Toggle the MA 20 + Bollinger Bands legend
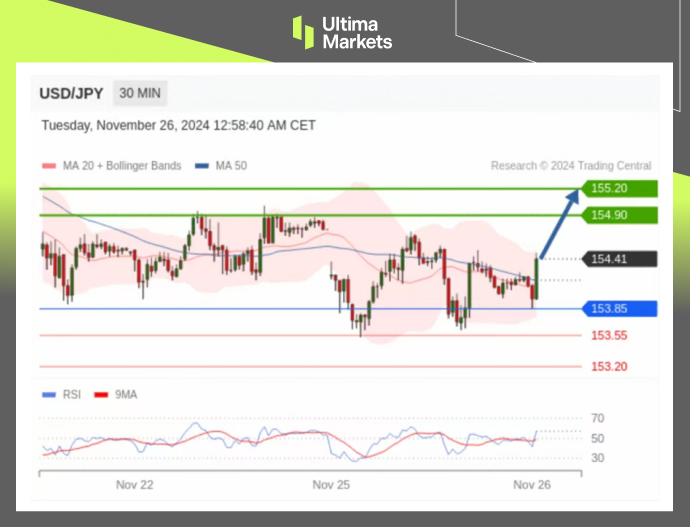690x527 pixels. 112,166
